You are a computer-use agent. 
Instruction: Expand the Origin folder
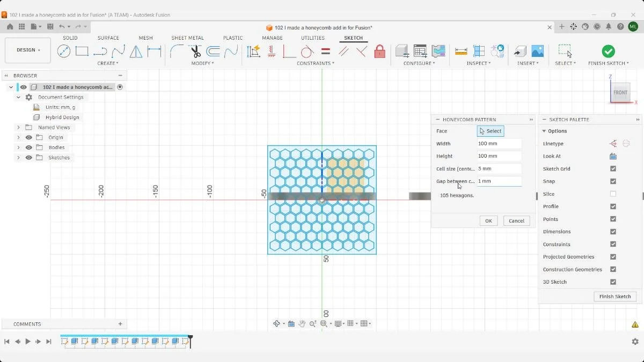coord(18,137)
